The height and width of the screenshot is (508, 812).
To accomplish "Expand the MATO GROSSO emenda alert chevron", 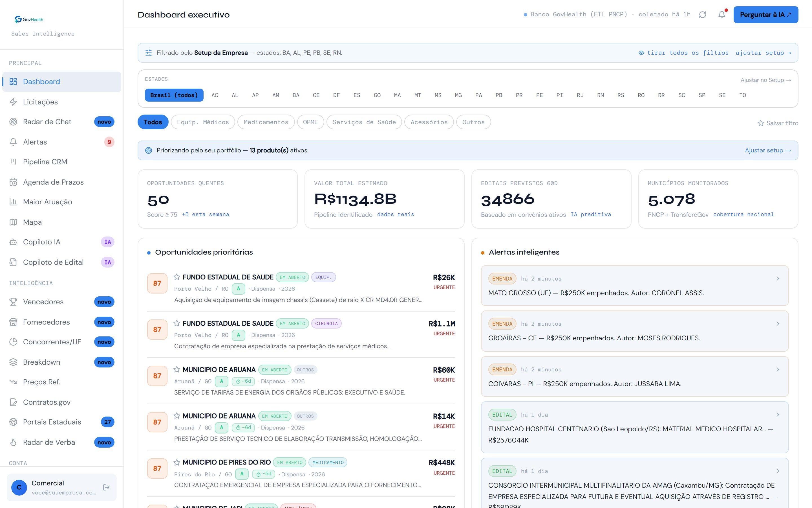I will click(777, 279).
